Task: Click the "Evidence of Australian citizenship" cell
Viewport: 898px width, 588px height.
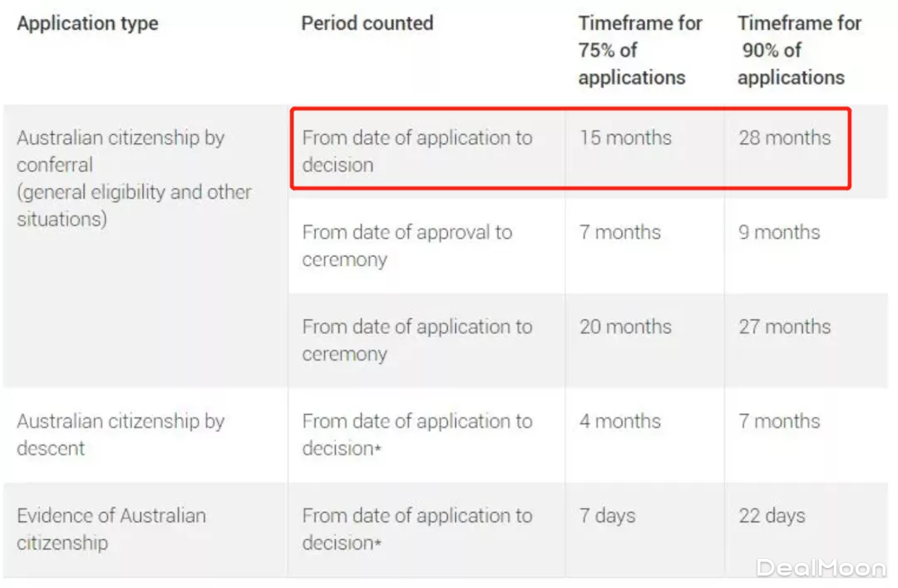Action: pos(111,529)
